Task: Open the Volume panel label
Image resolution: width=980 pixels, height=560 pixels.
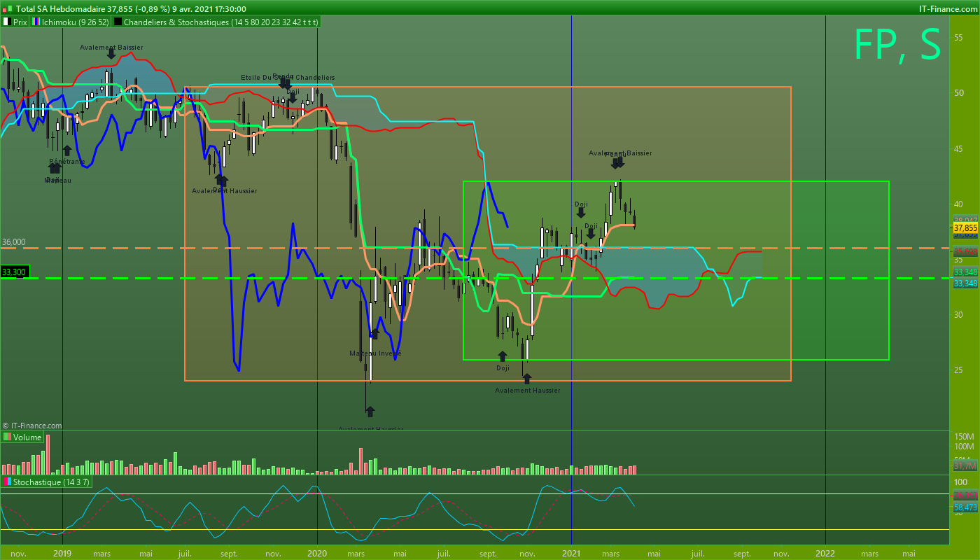Action: pos(27,437)
